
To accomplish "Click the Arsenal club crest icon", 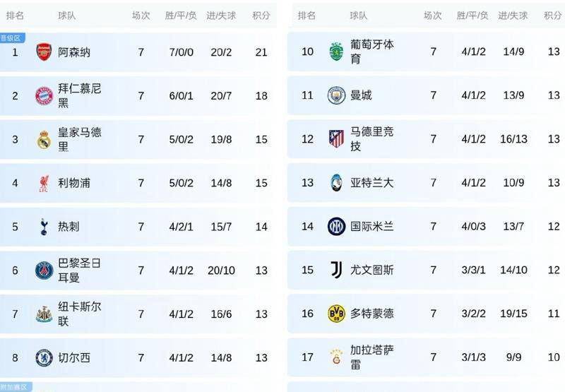I will [x=44, y=52].
